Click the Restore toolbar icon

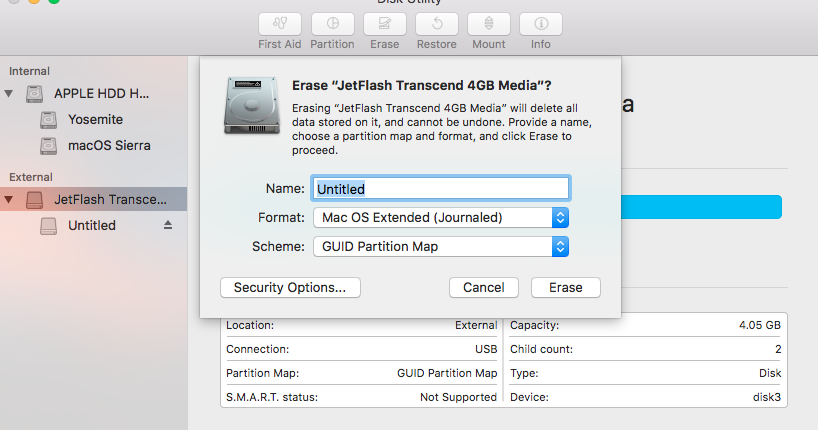[x=436, y=24]
